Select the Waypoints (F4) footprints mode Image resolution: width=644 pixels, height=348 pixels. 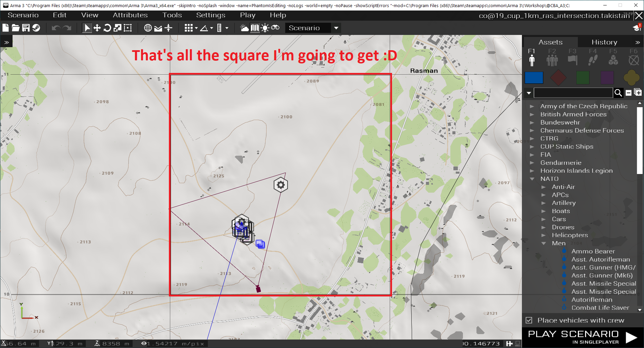click(x=593, y=57)
